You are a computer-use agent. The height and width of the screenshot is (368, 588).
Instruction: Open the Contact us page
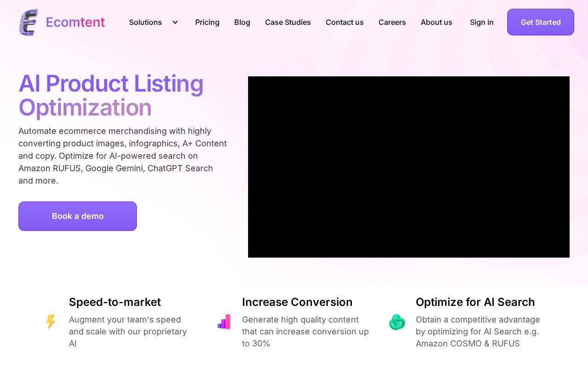coord(345,22)
